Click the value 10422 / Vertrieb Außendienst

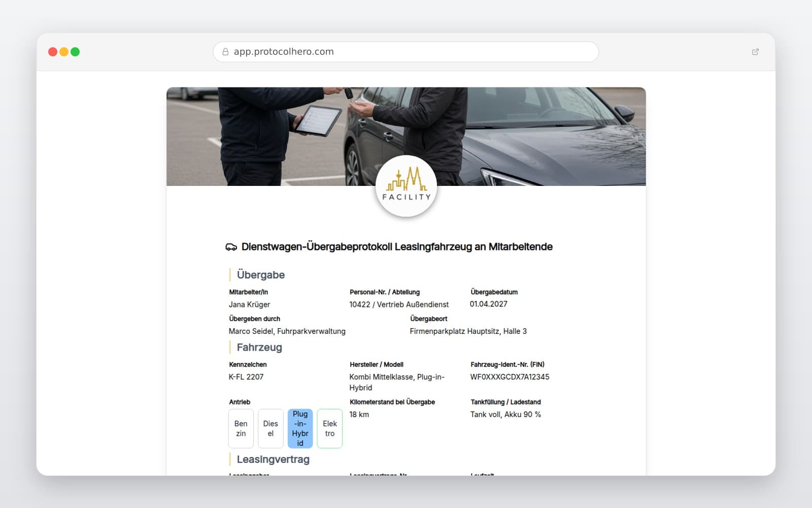[x=399, y=304]
